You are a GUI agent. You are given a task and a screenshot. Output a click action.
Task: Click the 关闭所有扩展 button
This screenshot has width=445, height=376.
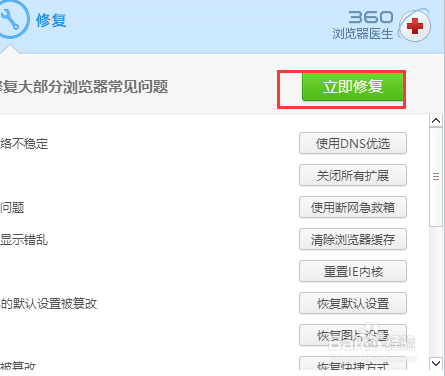353,175
